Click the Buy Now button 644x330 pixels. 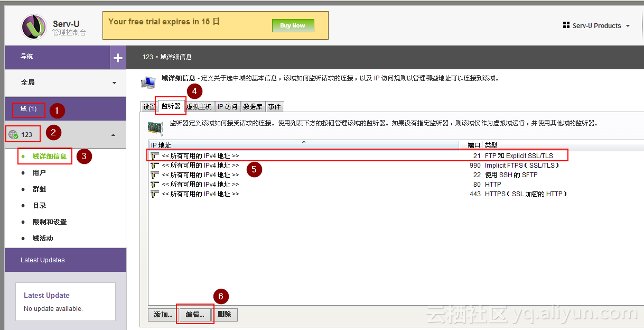tap(293, 25)
